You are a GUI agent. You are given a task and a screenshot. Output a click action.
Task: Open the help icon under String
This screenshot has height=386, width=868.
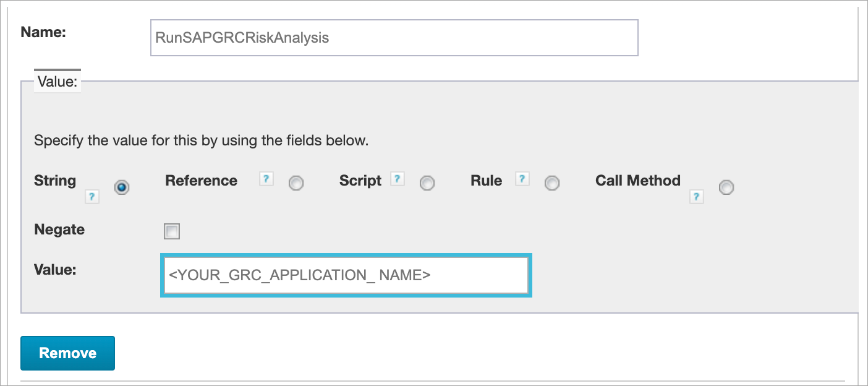[x=92, y=197]
